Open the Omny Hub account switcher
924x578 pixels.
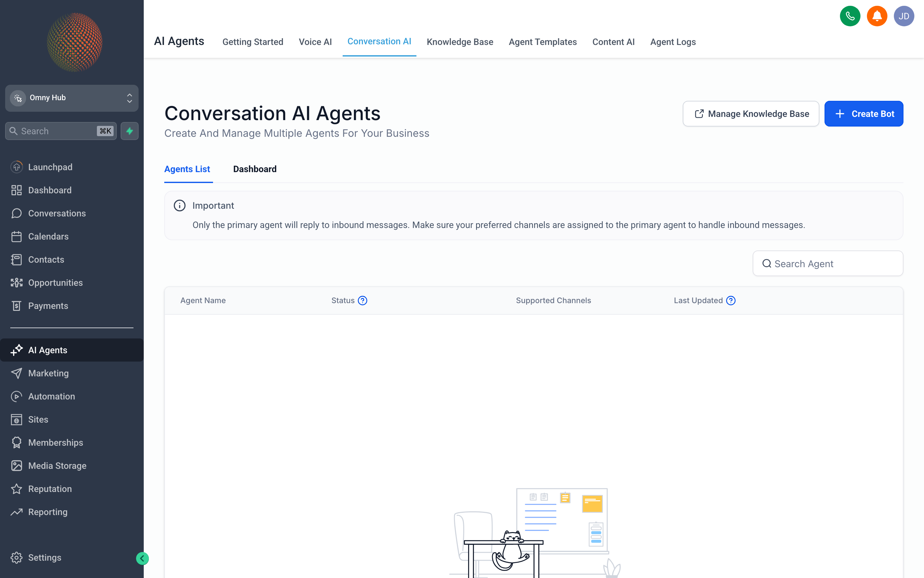coord(72,98)
